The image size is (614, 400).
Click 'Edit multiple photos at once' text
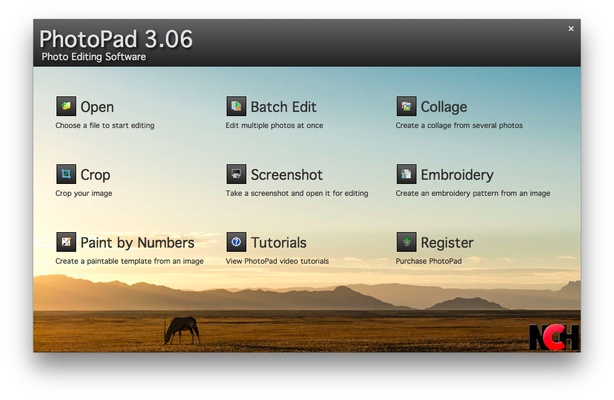274,125
